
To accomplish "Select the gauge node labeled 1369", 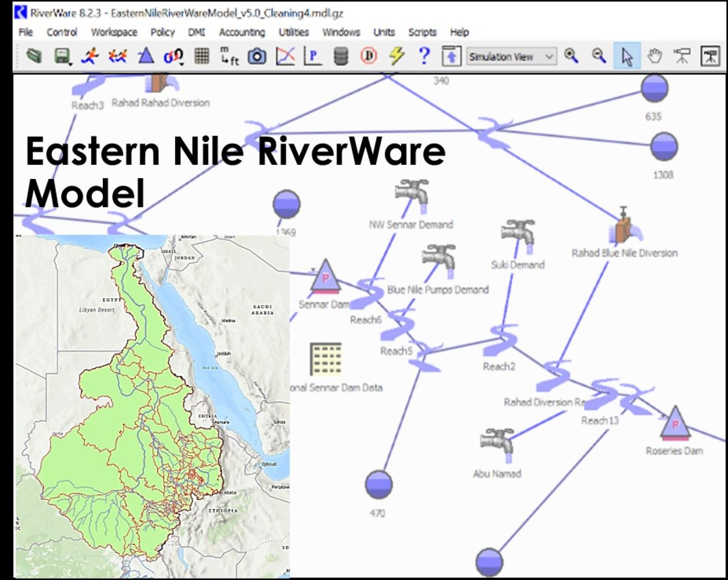I will (286, 204).
